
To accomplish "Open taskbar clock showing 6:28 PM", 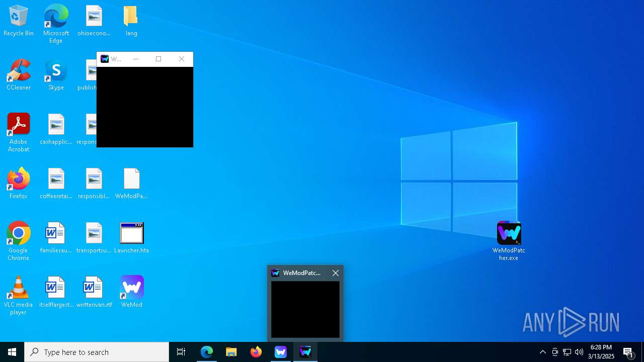I will coord(601,352).
